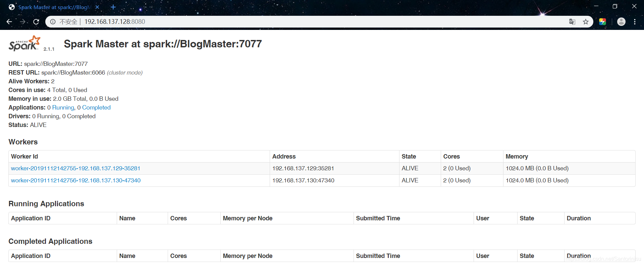Click the Apache Spark logo
Image resolution: width=644 pixels, height=265 pixels.
24,43
